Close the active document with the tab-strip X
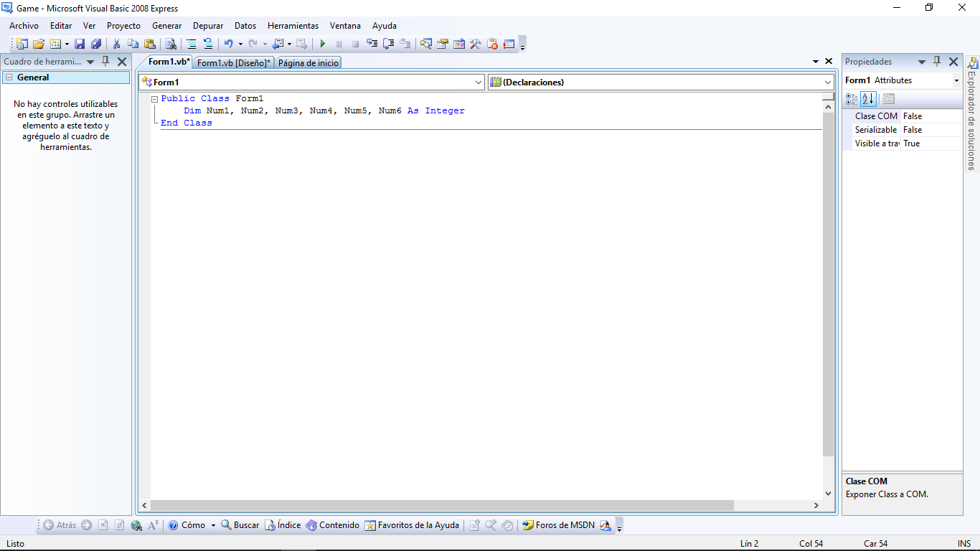 829,62
